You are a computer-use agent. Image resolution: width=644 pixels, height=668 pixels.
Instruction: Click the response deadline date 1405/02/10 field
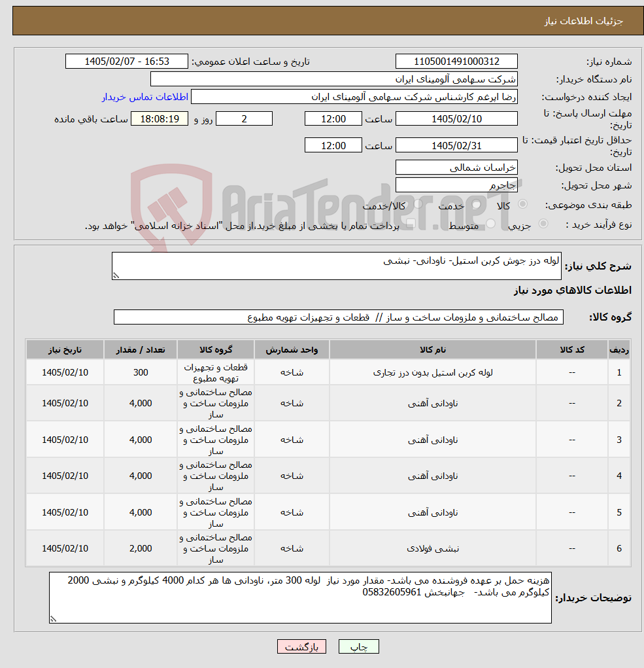click(x=456, y=119)
